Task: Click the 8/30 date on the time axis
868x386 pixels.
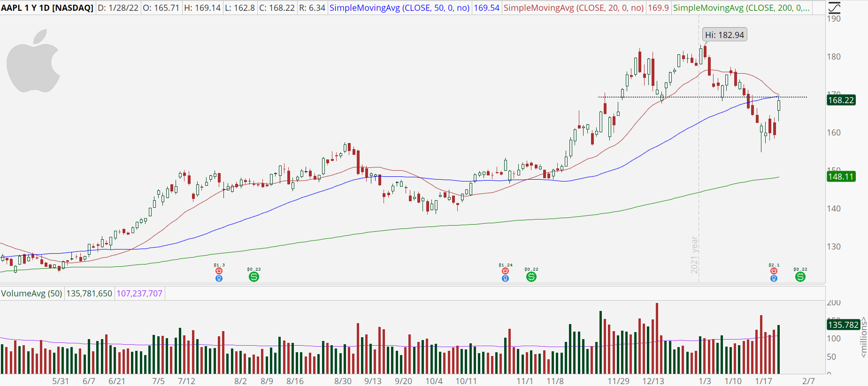Action: (343, 381)
